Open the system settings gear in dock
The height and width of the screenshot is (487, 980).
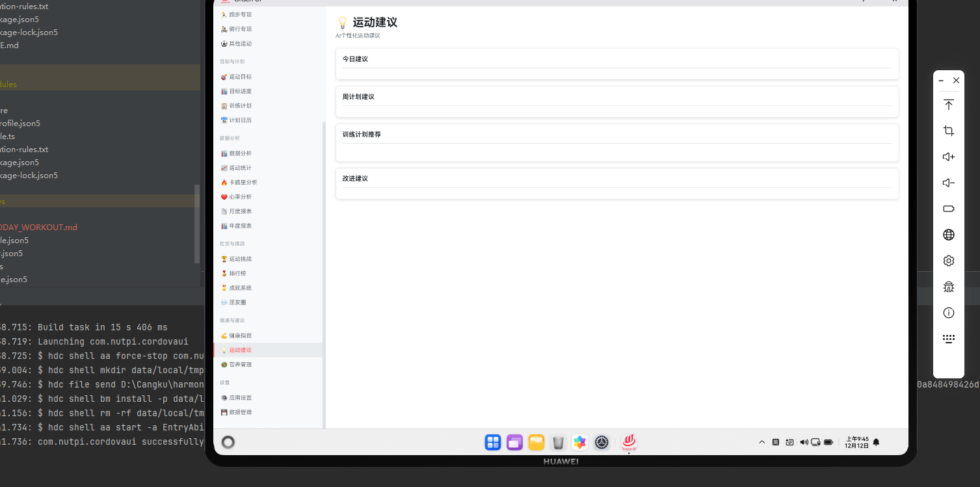[x=602, y=443]
